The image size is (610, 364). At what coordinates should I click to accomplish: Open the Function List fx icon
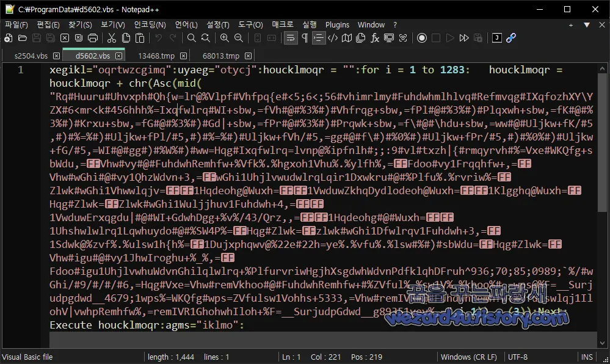(375, 38)
